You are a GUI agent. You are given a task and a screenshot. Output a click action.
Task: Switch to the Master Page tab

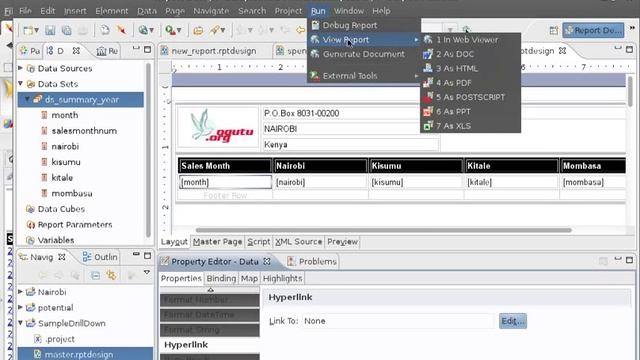point(217,242)
